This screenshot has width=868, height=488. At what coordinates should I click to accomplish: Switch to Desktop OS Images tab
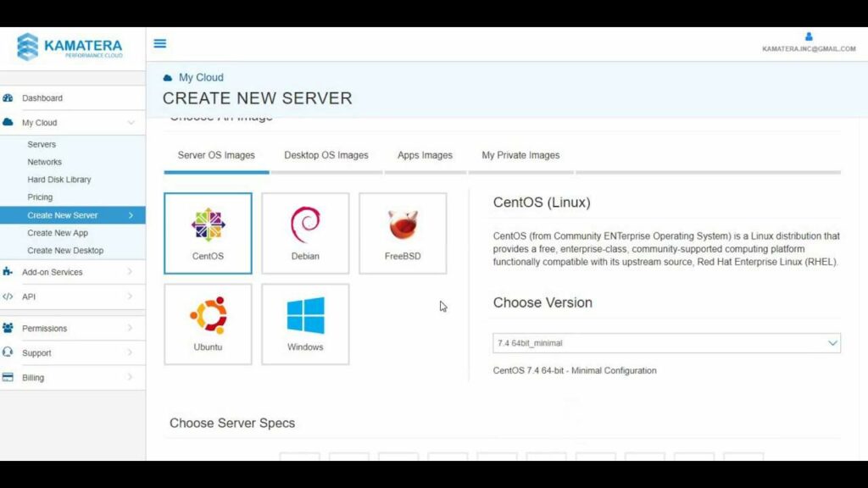click(326, 155)
